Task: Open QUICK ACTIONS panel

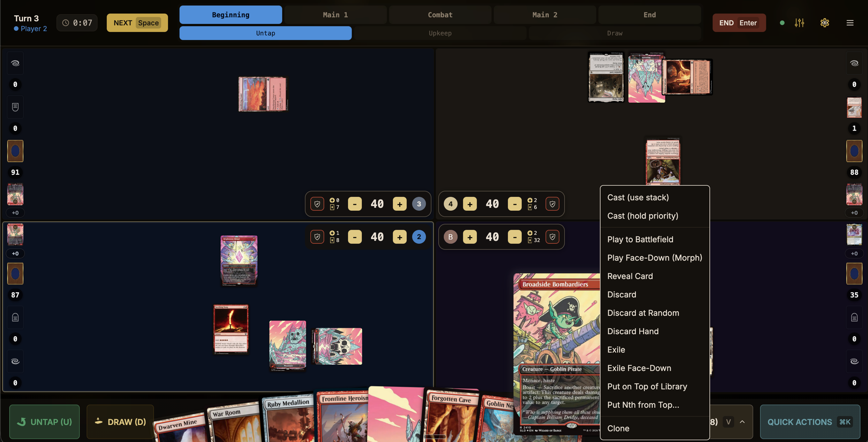Action: pos(810,422)
